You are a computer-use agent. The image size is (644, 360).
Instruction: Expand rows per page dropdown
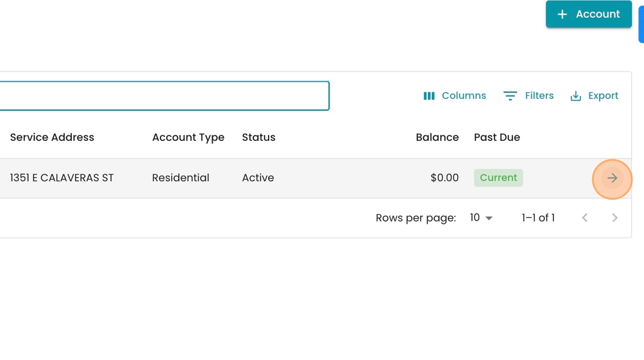point(489,218)
